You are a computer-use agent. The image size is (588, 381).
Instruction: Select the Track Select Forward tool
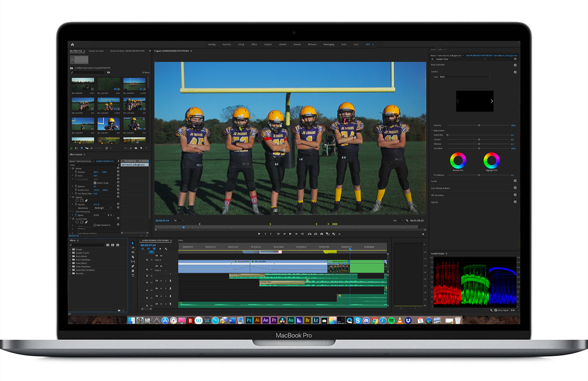[x=133, y=248]
